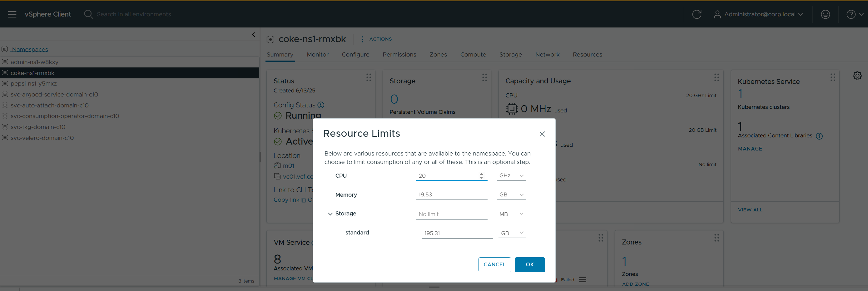The image size is (868, 291).
Task: Collapse the left navigation panel
Action: 254,35
